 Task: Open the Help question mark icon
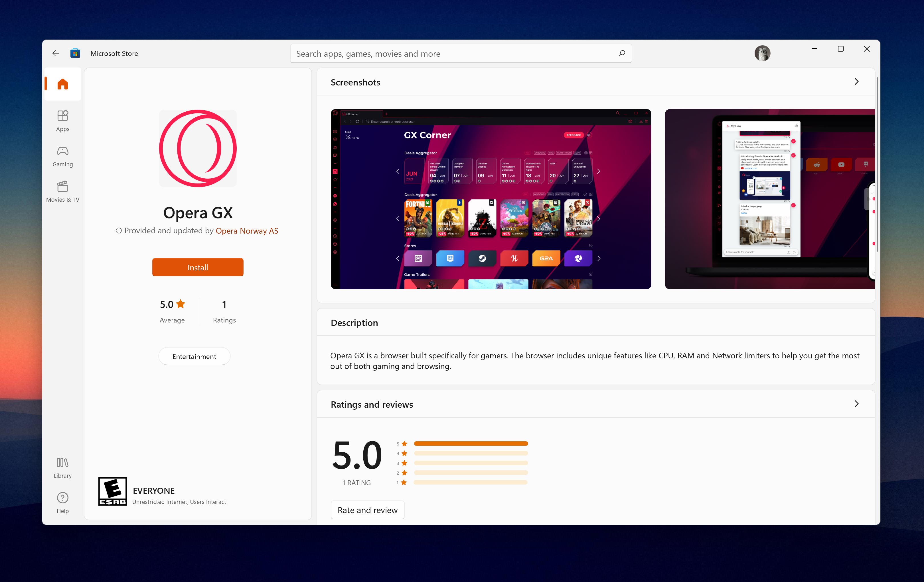(62, 498)
